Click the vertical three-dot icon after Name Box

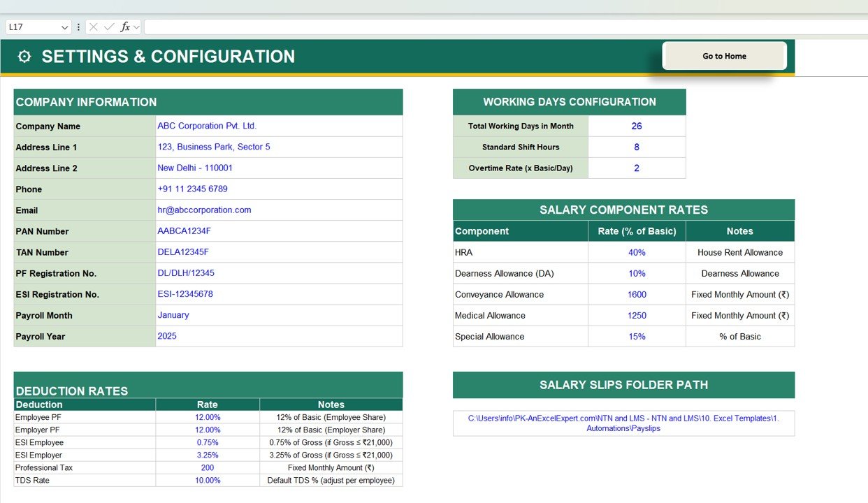coord(79,27)
